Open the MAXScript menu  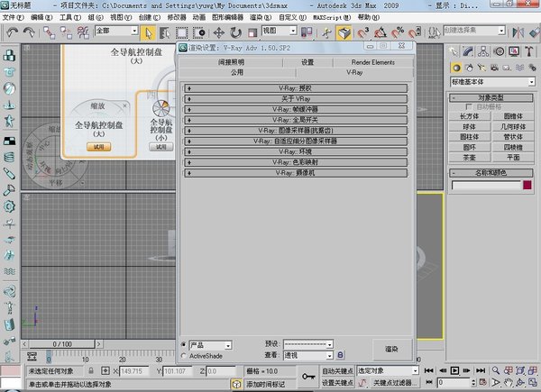[332, 17]
